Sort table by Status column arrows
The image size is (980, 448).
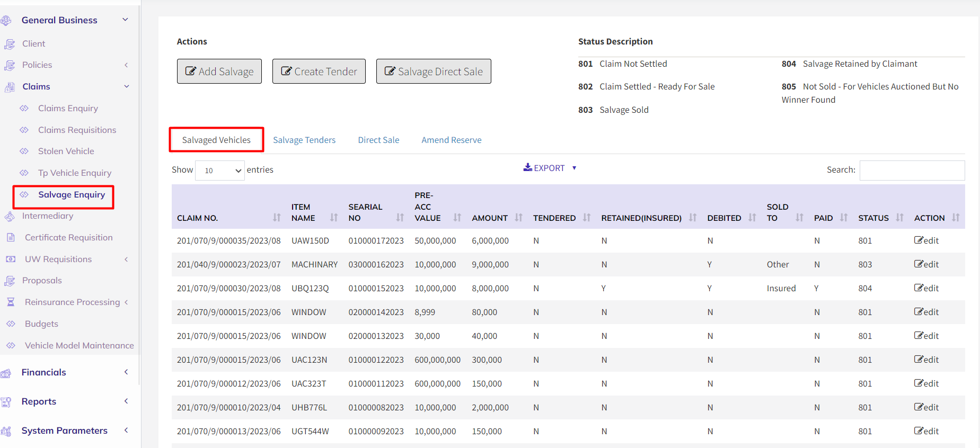coord(899,218)
